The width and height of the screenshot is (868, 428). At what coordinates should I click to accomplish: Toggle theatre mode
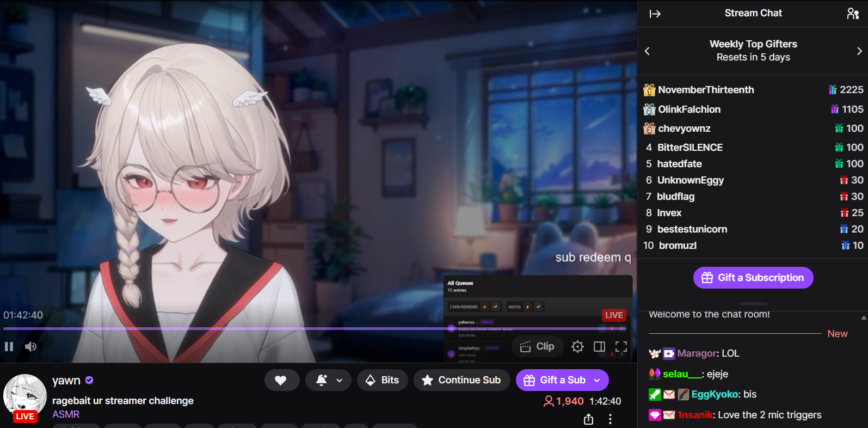click(599, 346)
